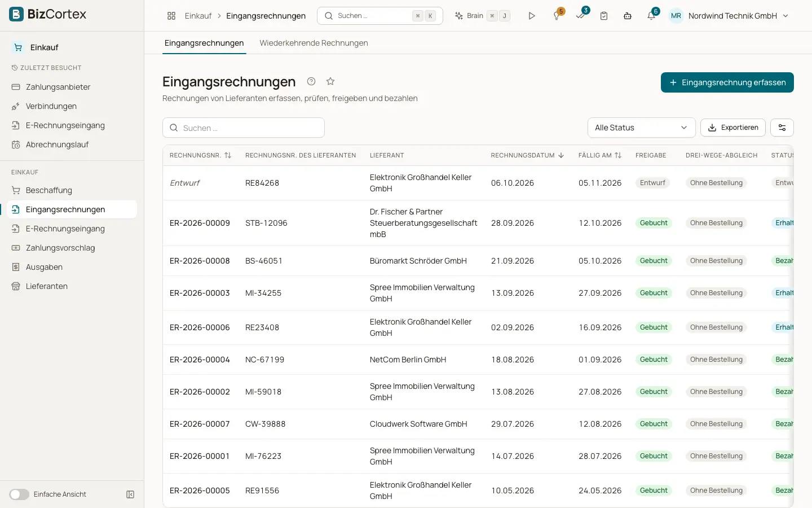Image resolution: width=812 pixels, height=508 pixels.
Task: Select the Eingangsrechnungen tab
Action: pos(204,43)
